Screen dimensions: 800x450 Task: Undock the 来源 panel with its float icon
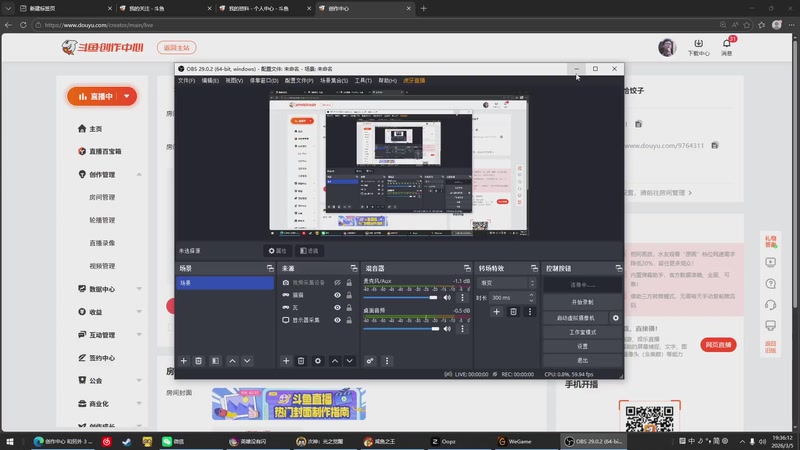(x=354, y=268)
